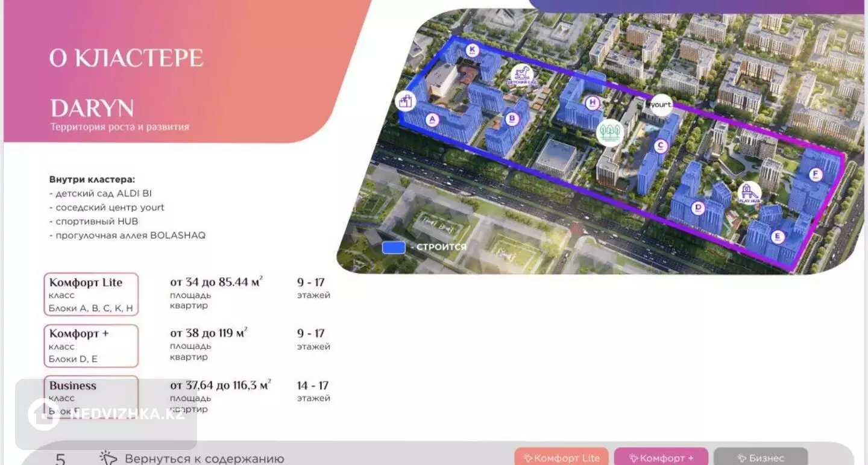Select block A marker on the map

[x=432, y=120]
